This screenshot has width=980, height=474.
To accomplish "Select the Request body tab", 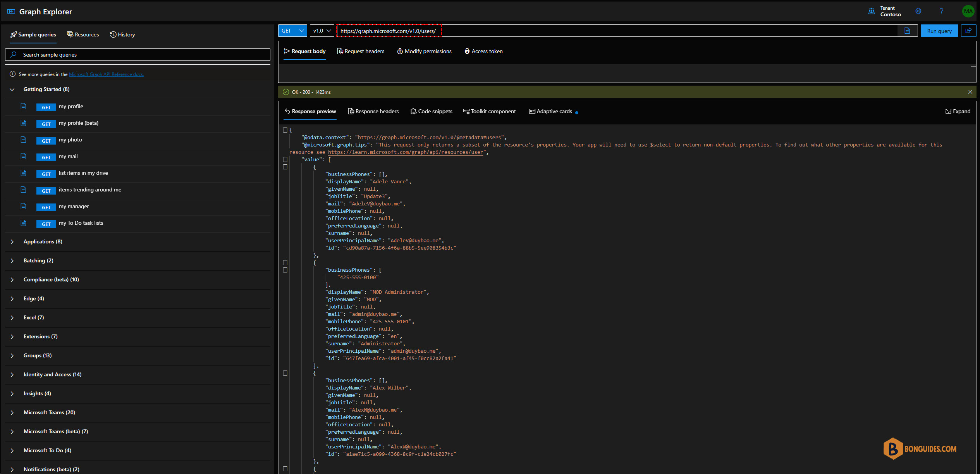I will (x=304, y=51).
